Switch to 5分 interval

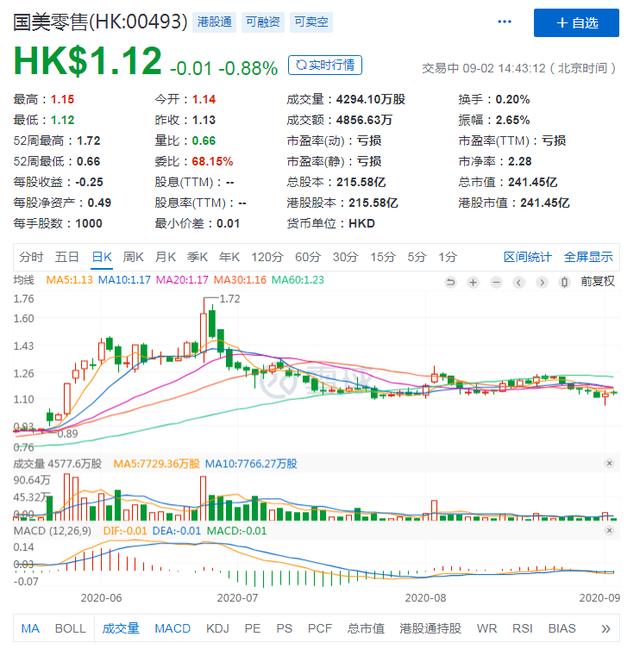coord(416,257)
